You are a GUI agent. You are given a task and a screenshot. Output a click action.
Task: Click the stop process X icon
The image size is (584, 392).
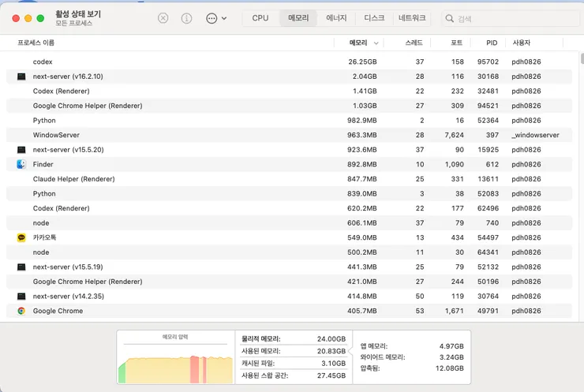163,18
